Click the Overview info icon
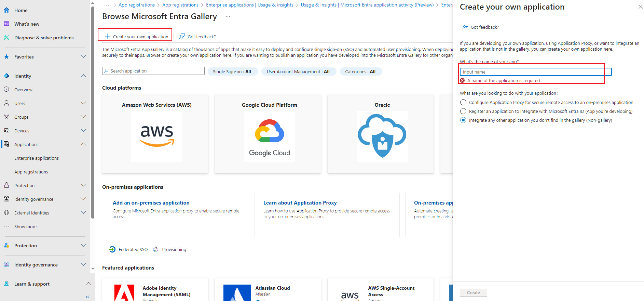The width and height of the screenshot is (644, 301). pos(6,90)
